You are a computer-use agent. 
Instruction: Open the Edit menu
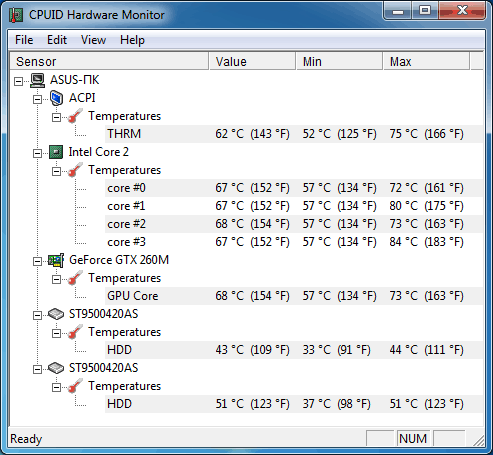(x=57, y=40)
